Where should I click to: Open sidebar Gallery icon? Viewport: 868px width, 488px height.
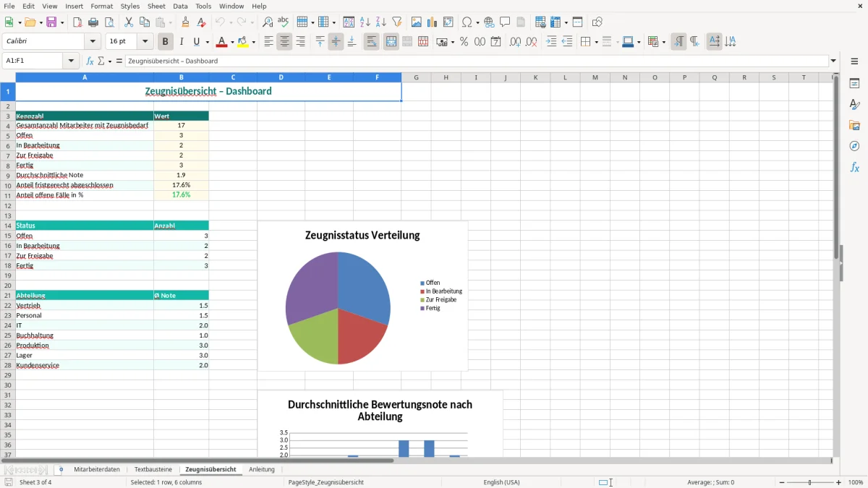click(x=854, y=125)
